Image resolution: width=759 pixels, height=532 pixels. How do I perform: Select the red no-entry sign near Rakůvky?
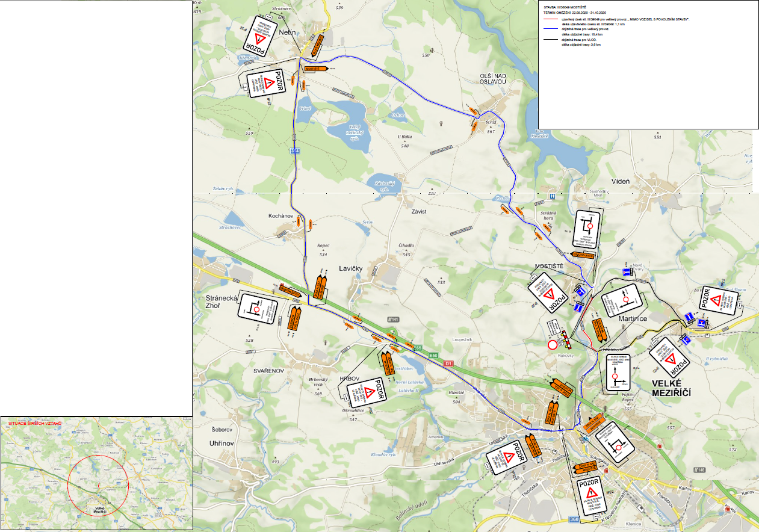click(553, 345)
